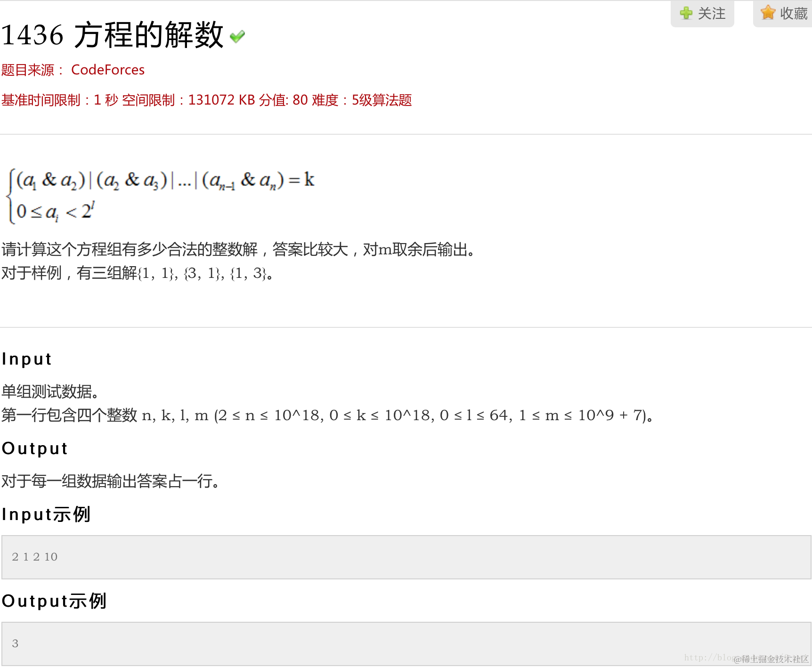Click the constraints line starting 第一行包含四个整数

pos(327,415)
